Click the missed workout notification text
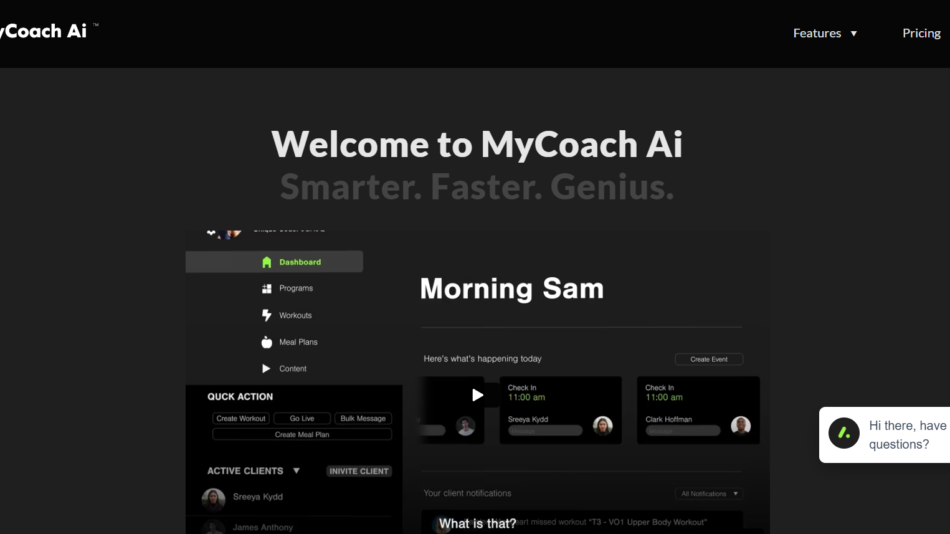Viewport: 950px width, 534px height. (x=612, y=522)
